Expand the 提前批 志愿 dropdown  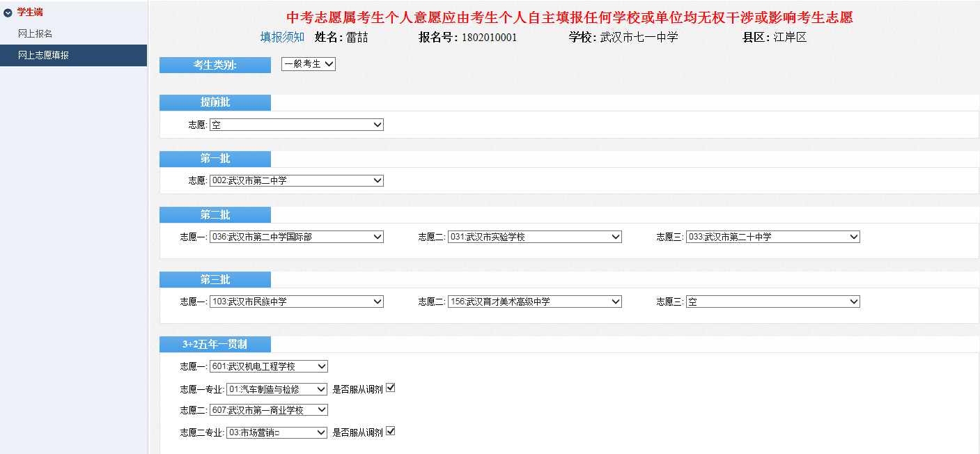point(296,125)
